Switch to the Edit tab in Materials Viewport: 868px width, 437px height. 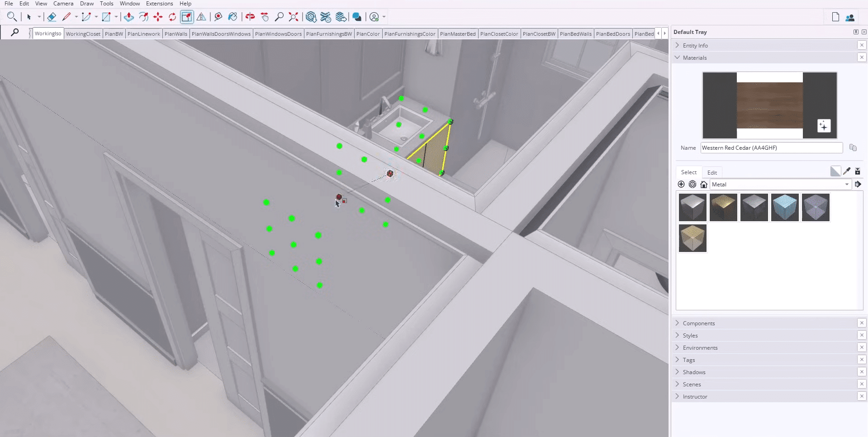click(x=711, y=172)
